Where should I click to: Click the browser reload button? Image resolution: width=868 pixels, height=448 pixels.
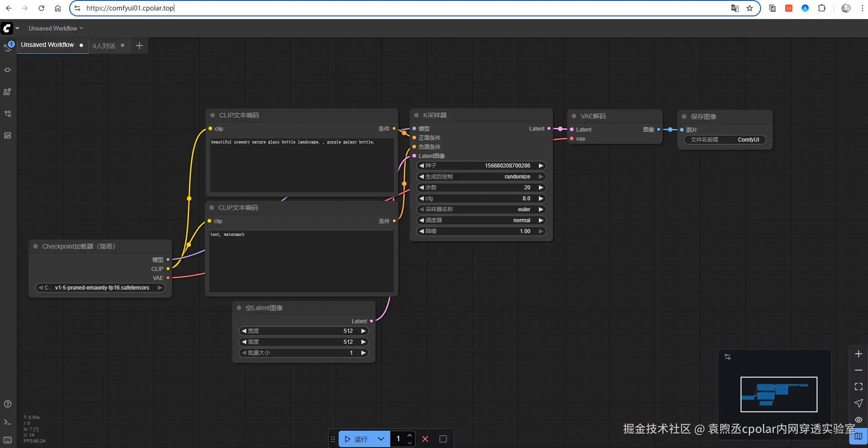41,8
